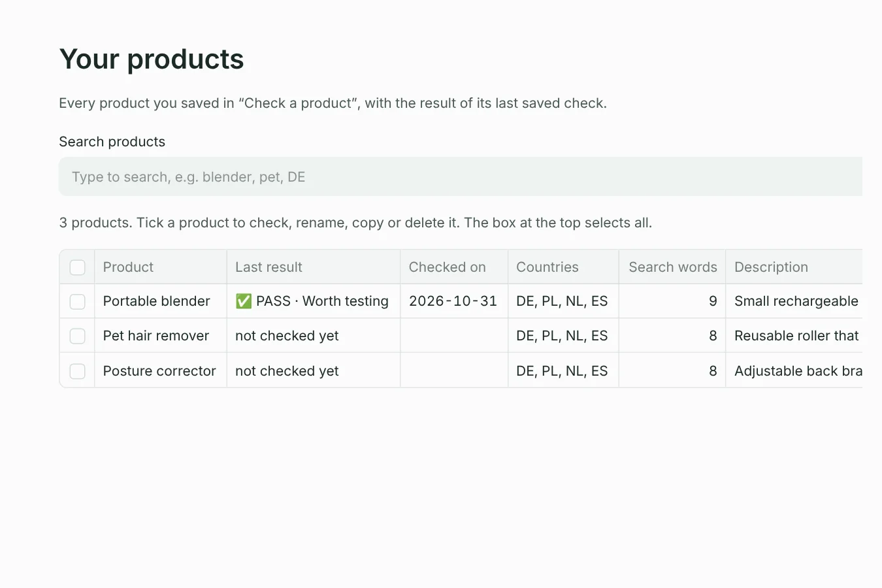Click the Pet hair remover product name
This screenshot has height=588, width=882.
[x=156, y=336]
